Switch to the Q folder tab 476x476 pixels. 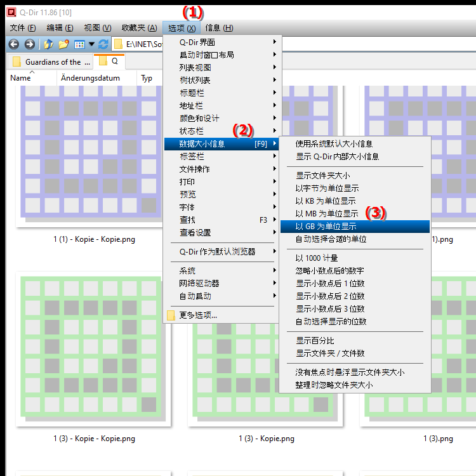109,62
